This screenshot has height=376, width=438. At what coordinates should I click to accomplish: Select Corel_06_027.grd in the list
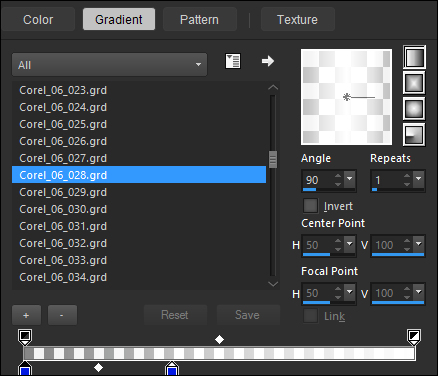(x=139, y=158)
